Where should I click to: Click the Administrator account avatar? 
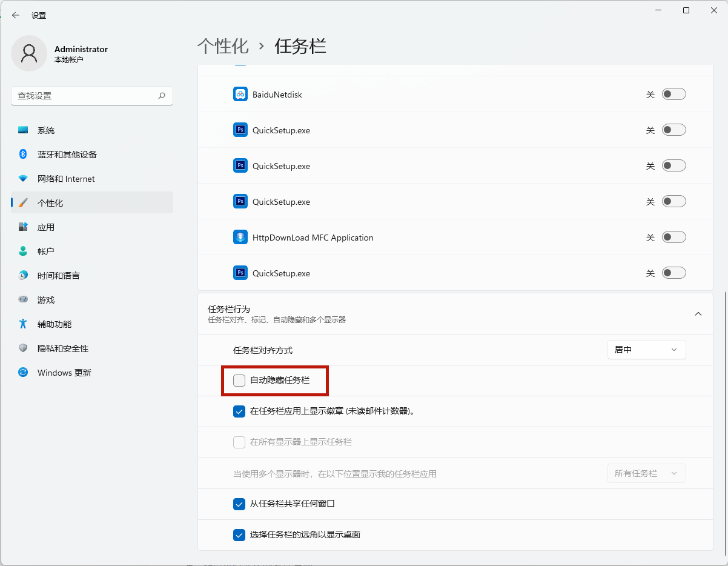tap(28, 53)
